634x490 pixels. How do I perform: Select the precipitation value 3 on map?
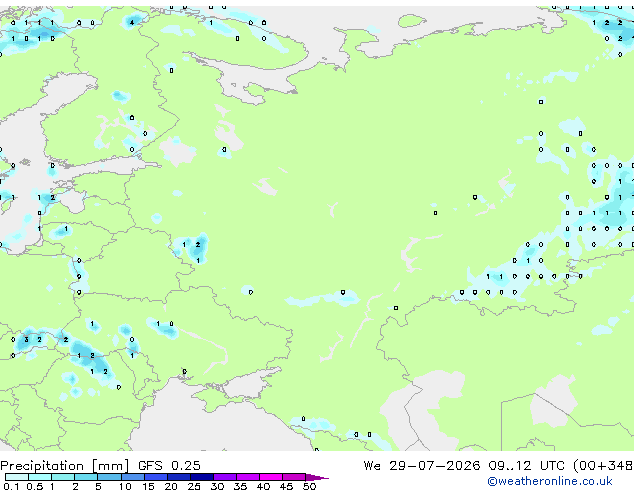tap(26, 339)
